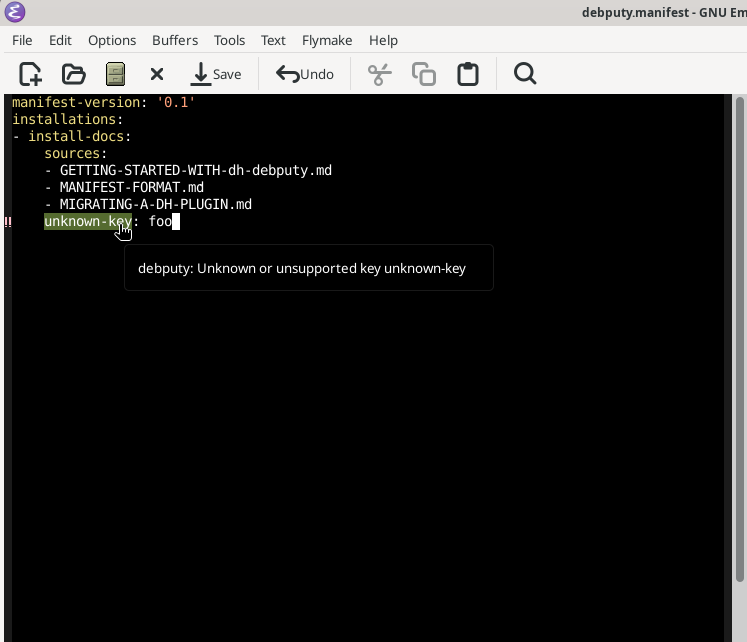Undo the last change
The image size is (747, 642).
point(304,74)
